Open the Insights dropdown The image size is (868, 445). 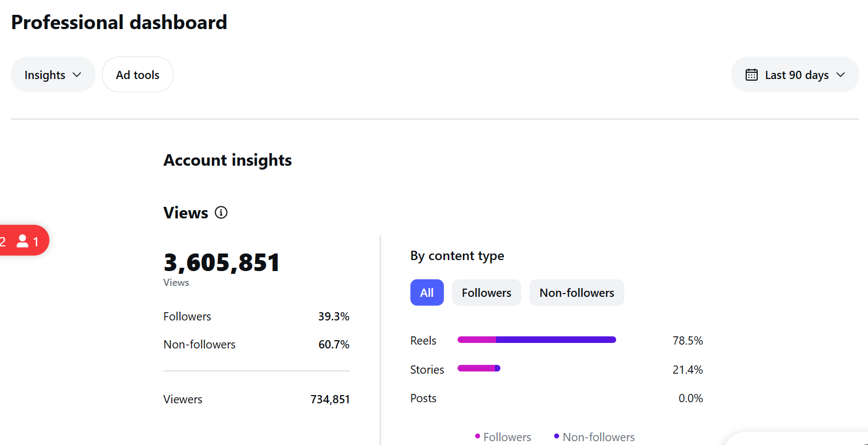[53, 75]
